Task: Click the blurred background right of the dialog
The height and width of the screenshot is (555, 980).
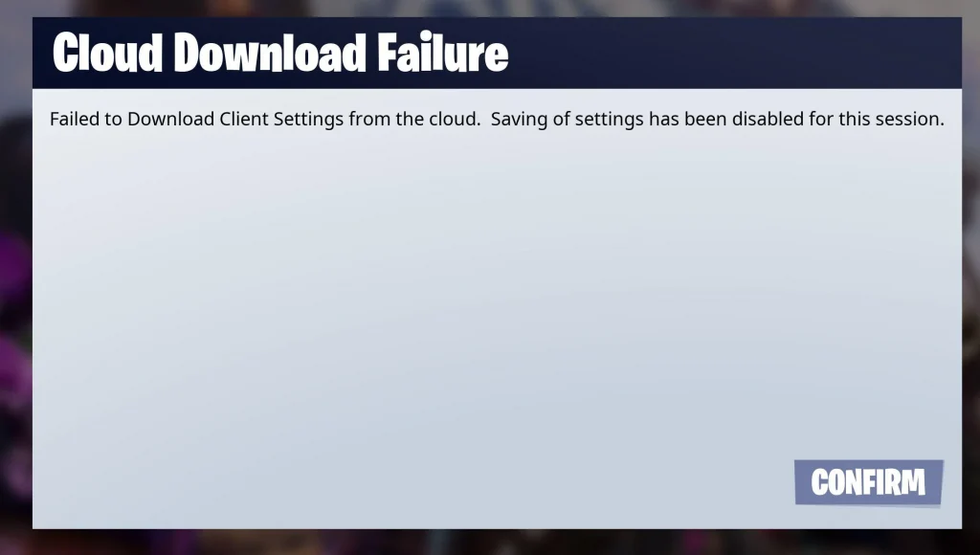Action: [x=971, y=281]
